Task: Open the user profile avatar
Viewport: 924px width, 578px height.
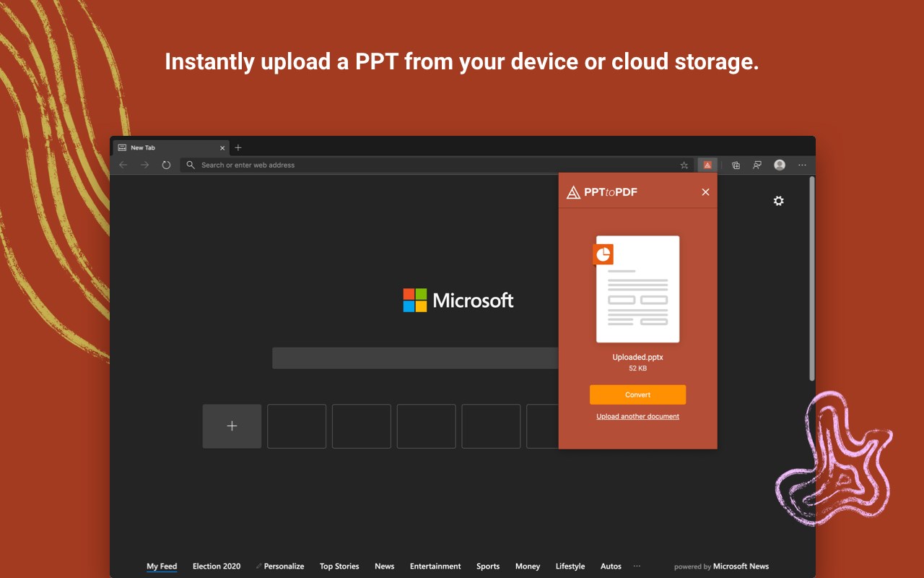Action: (780, 165)
